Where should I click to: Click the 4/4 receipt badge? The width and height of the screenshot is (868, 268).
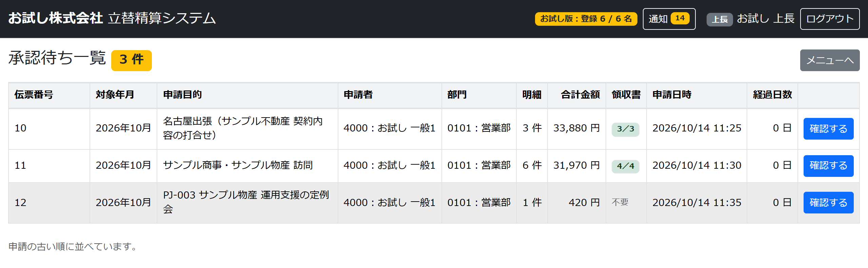[x=626, y=166]
